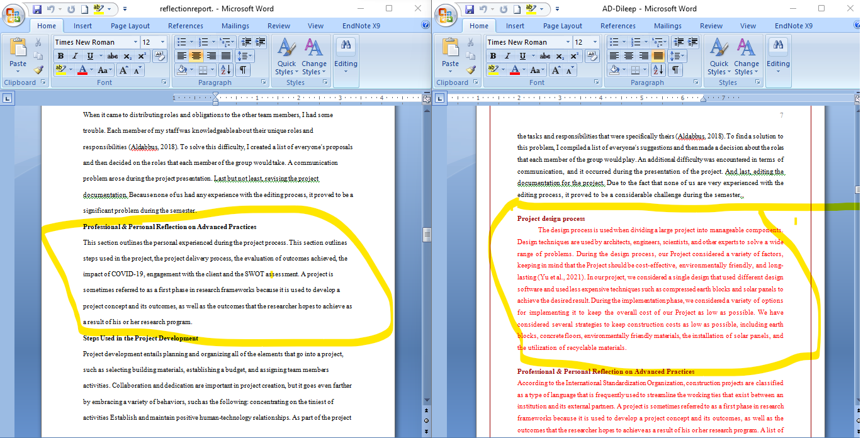This screenshot has height=438, width=868.
Task: Shrink font size in AD-Dileep window
Action: 569,70
